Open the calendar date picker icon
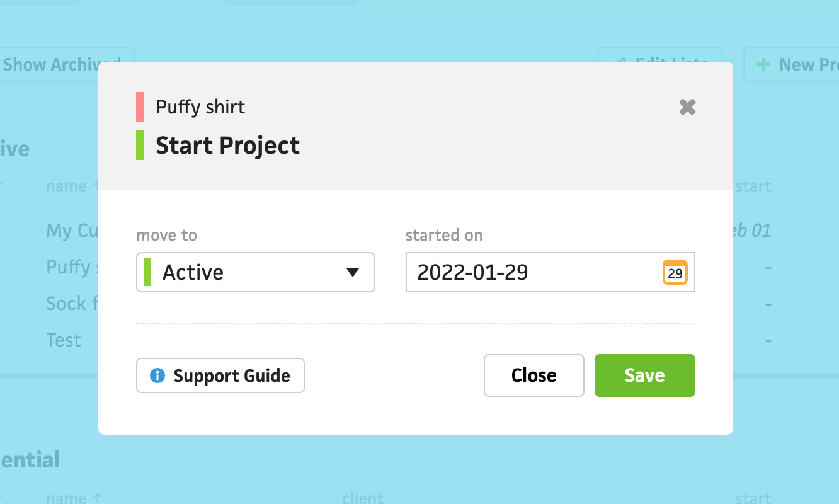The height and width of the screenshot is (504, 839). click(x=675, y=273)
